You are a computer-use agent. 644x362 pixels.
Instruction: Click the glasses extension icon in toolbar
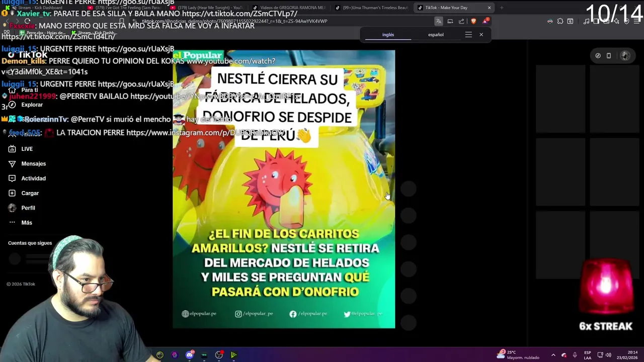coord(550,21)
